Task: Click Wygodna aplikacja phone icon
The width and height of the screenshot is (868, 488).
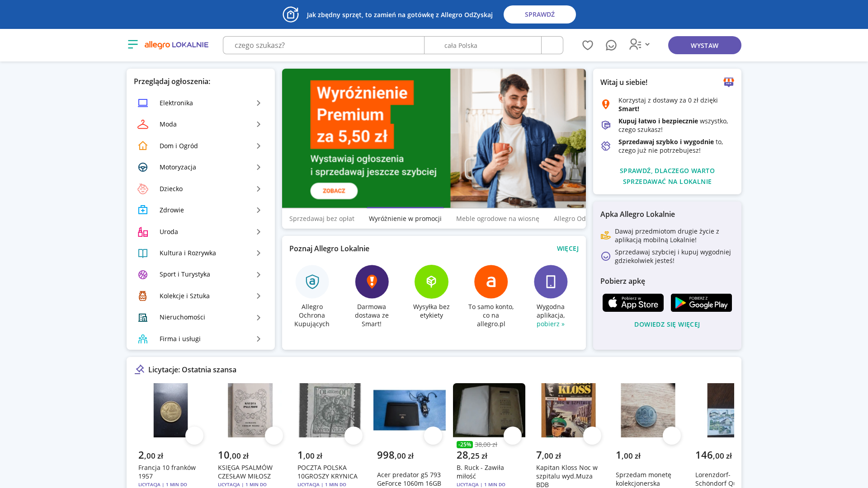Action: coord(551,282)
